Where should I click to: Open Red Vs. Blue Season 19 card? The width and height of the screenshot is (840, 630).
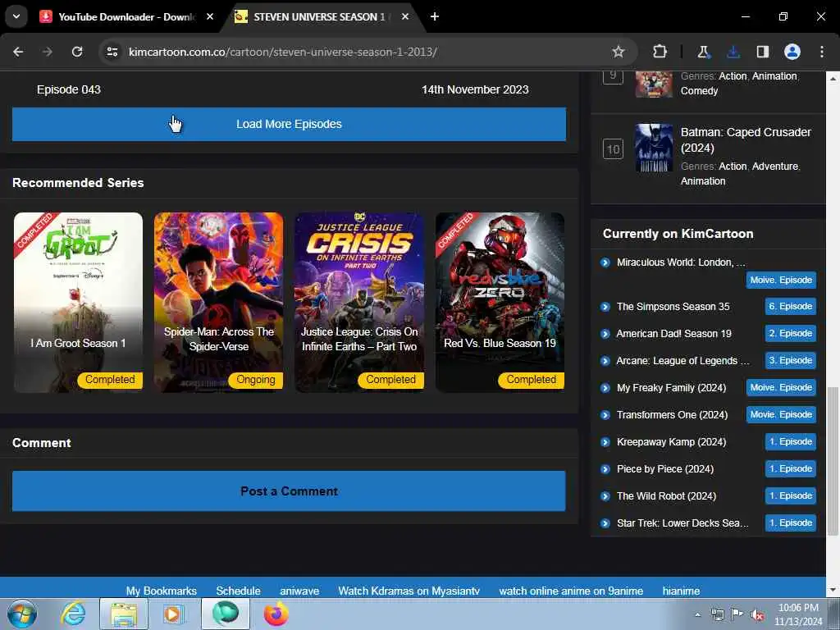click(500, 302)
